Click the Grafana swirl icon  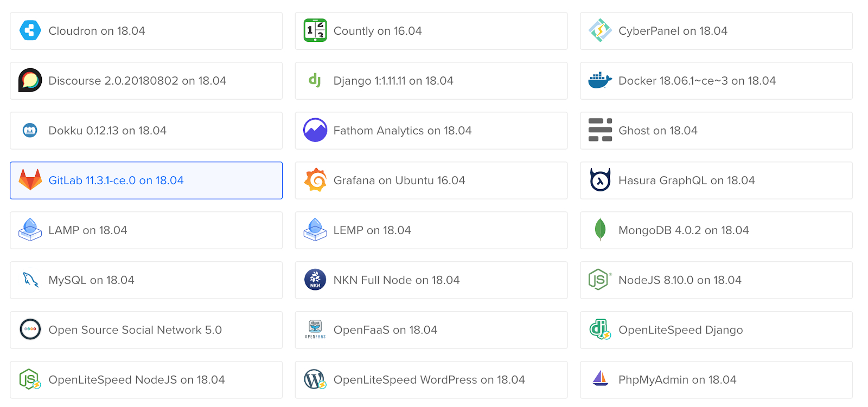[315, 180]
